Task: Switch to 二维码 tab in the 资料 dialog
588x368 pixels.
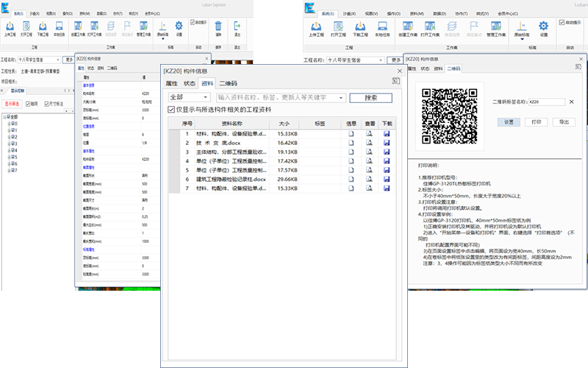Action: (x=229, y=83)
